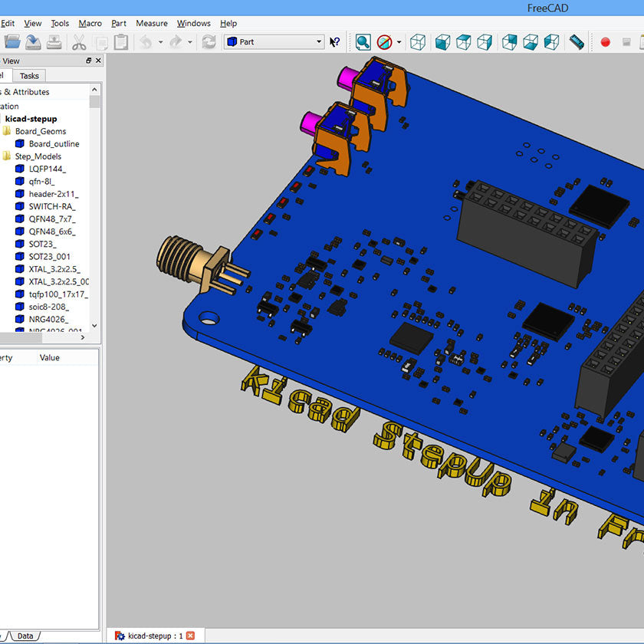The width and height of the screenshot is (644, 644).
Task: Activate the Measure distance tool
Action: tap(577, 42)
